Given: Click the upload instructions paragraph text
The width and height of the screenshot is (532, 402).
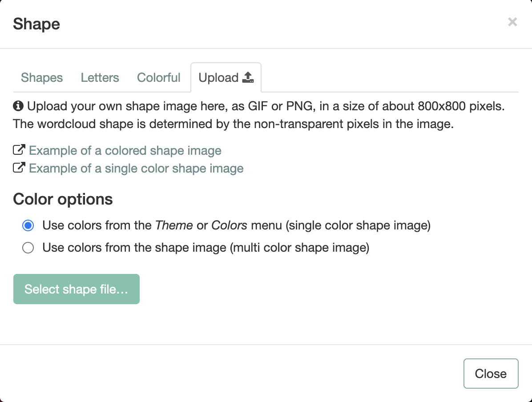Looking at the screenshot, I should coord(259,115).
